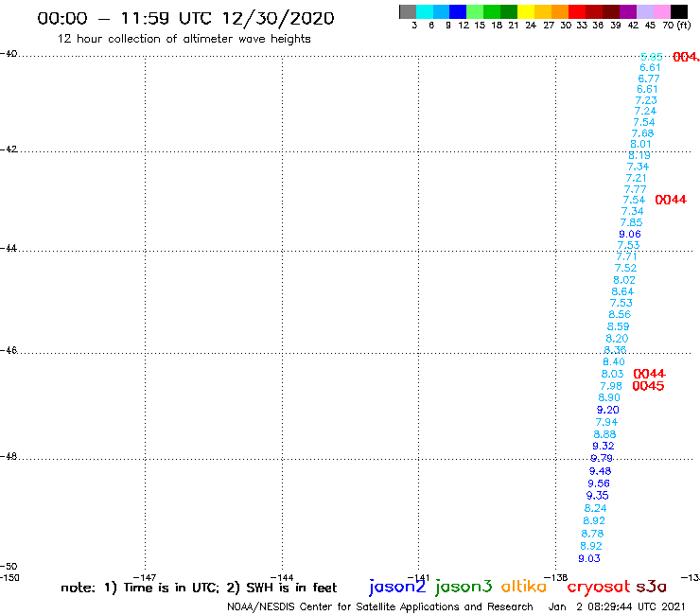The image size is (700, 615).
Task: Click the lavender swatch in the color scale
Action: 644,11
